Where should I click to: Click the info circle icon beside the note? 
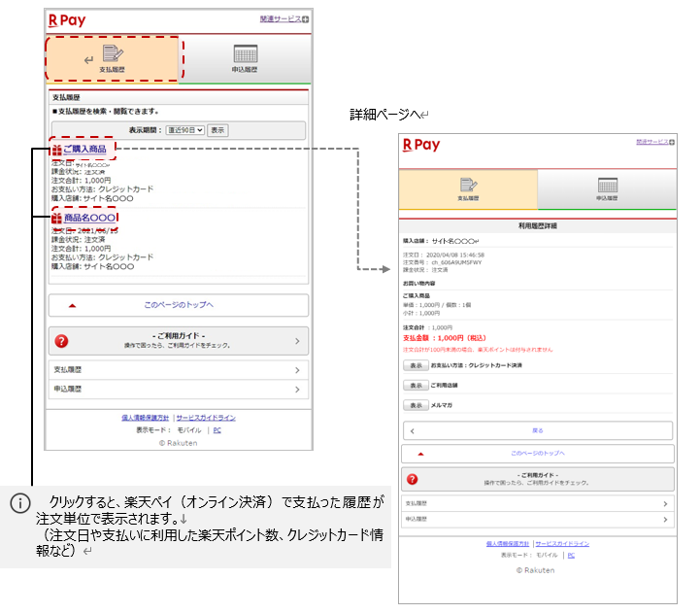tap(20, 503)
